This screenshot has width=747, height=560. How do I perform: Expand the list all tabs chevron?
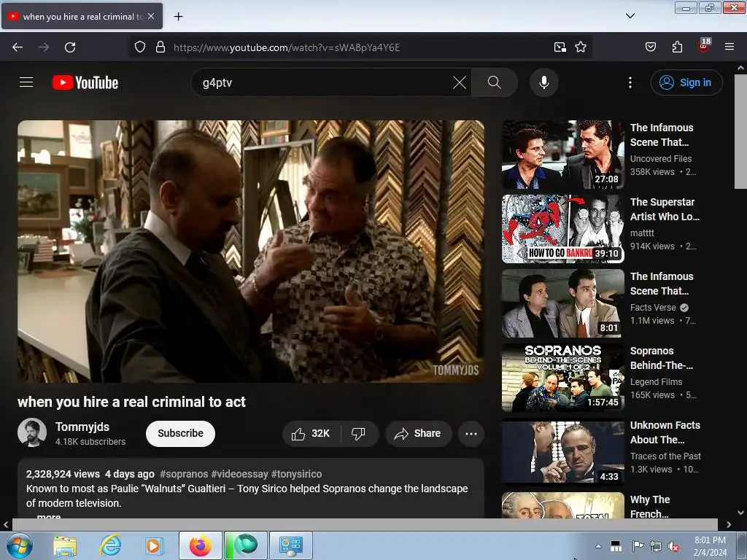pos(630,16)
